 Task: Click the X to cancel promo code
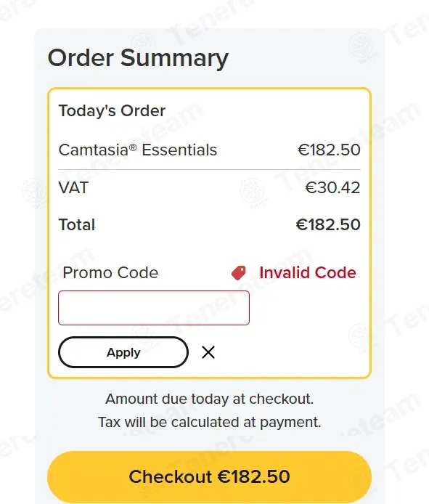coord(208,352)
